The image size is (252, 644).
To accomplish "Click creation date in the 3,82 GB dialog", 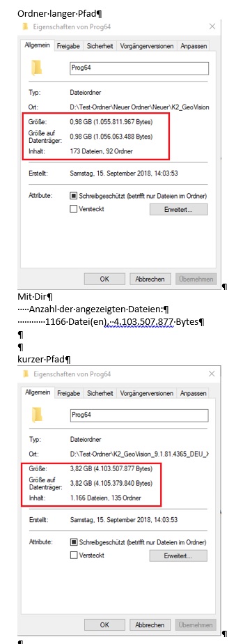I will [x=124, y=519].
